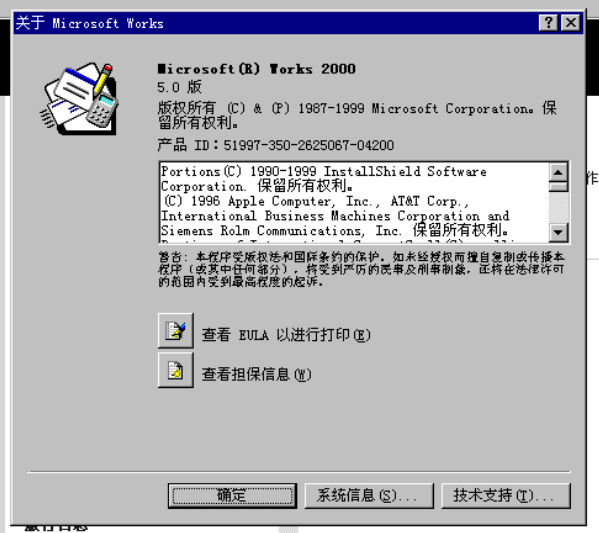Close the About Microsoft Works dialog with X
Viewport: 599px width, 533px height.
click(571, 23)
